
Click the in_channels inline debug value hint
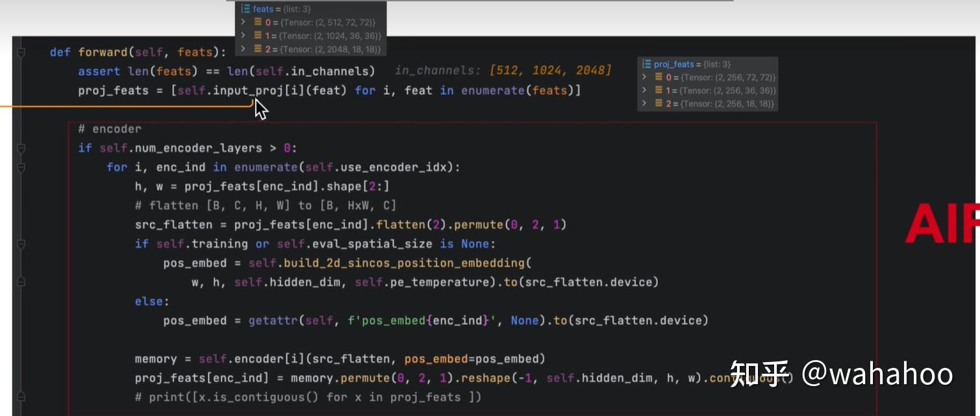pos(503,70)
